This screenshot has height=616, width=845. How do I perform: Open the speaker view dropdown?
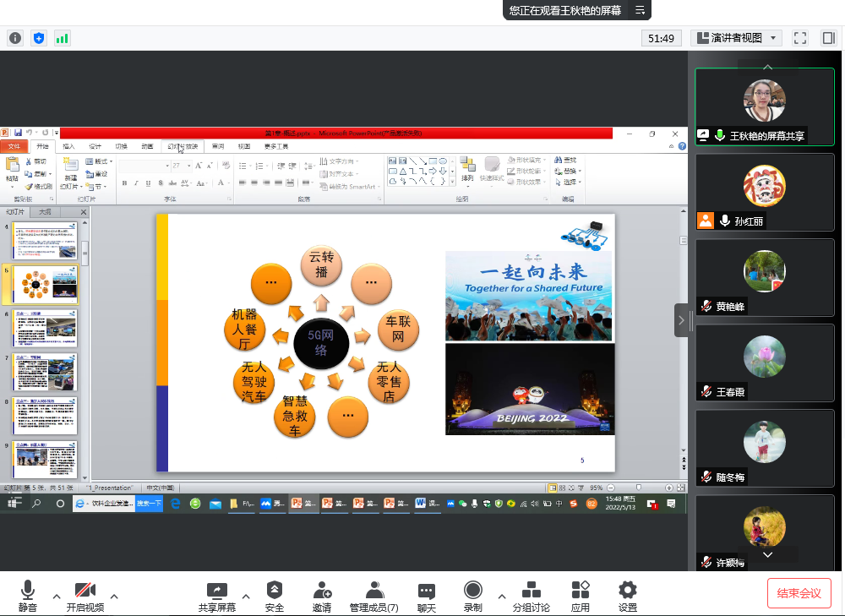pyautogui.click(x=735, y=38)
